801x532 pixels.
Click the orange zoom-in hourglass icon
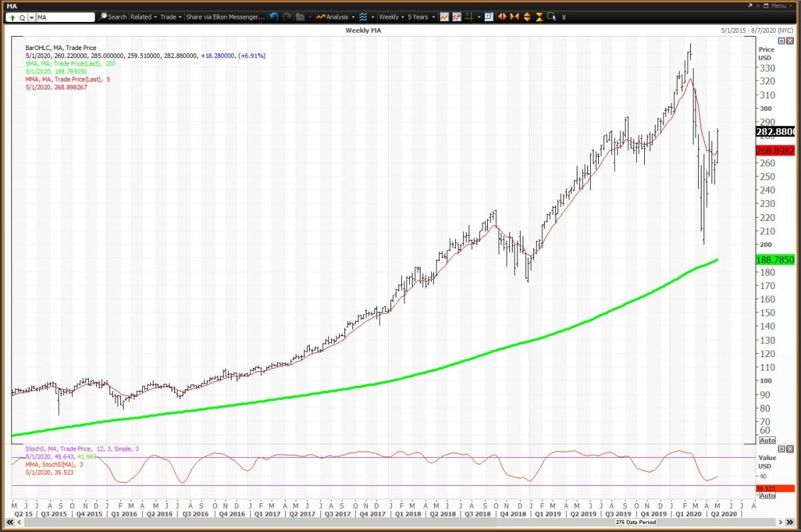(538, 17)
